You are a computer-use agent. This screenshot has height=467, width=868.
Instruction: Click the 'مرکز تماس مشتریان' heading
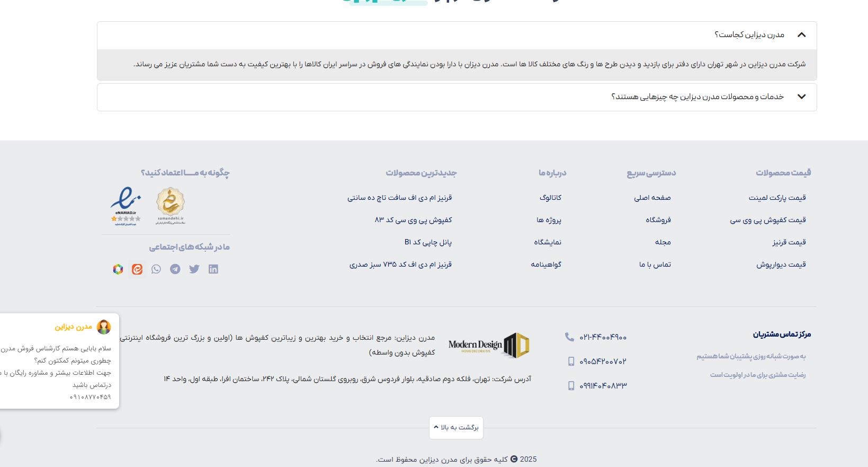tap(782, 334)
